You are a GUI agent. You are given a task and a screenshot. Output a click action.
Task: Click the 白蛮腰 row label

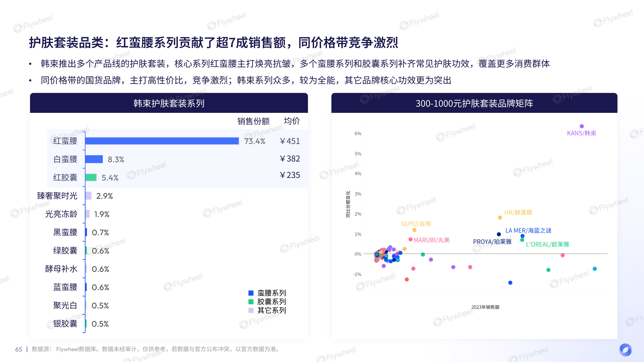[65, 159]
